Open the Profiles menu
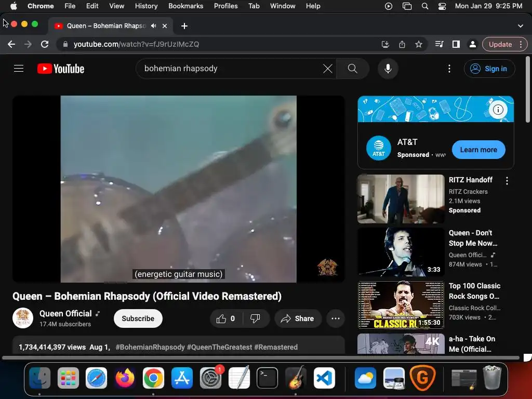This screenshot has width=532, height=399. click(x=225, y=6)
